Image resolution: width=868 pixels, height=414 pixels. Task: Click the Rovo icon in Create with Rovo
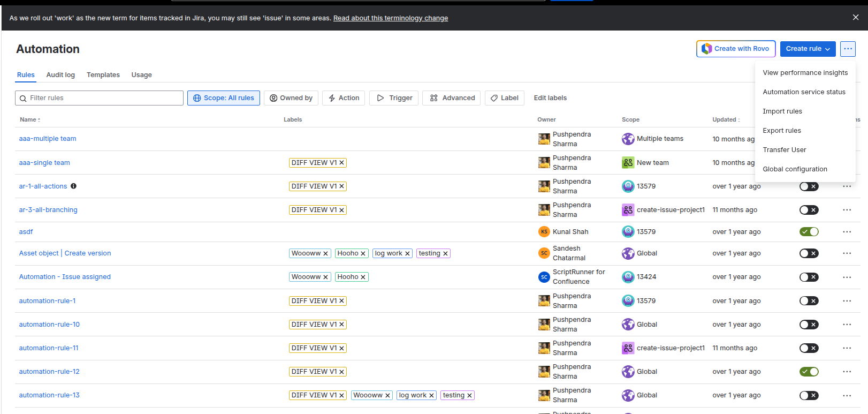point(707,49)
